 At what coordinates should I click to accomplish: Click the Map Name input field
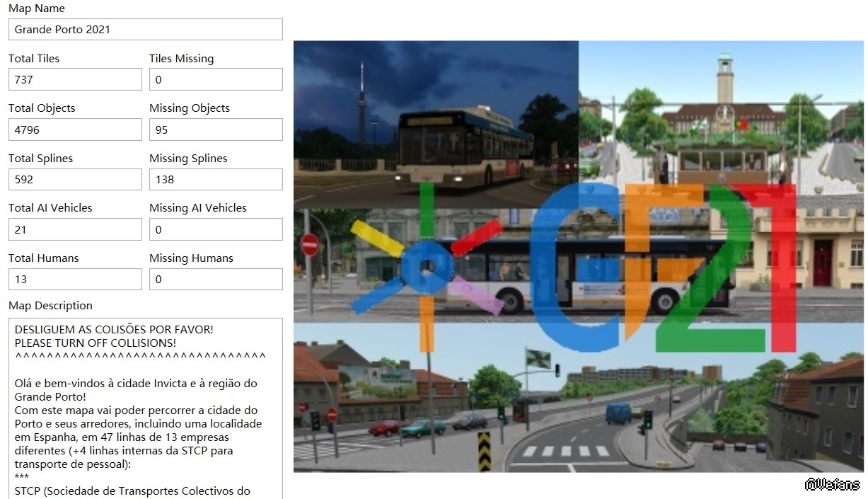[146, 30]
